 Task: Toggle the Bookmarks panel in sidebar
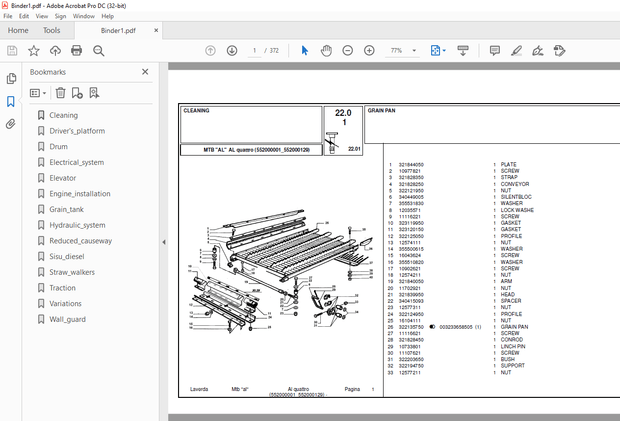tap(11, 101)
